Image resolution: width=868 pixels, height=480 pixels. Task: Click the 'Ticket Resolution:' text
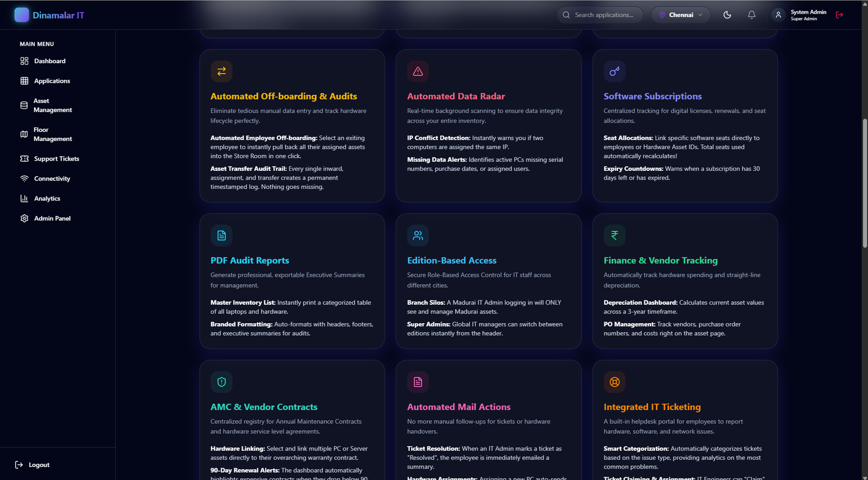(x=433, y=449)
